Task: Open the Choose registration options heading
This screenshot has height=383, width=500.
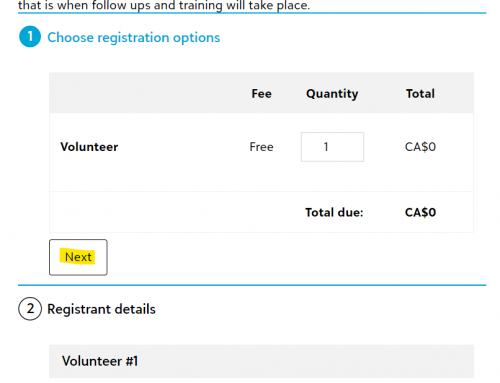Action: (134, 37)
